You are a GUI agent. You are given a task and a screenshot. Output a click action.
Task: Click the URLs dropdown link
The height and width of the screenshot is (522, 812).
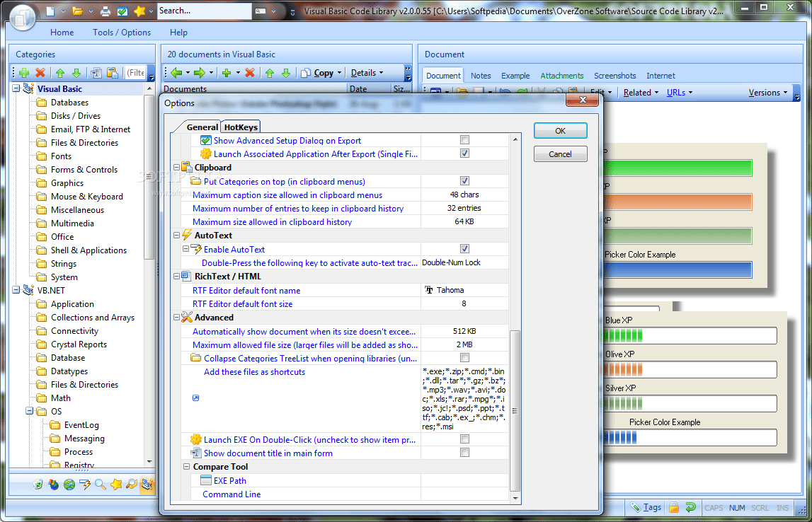(x=680, y=93)
